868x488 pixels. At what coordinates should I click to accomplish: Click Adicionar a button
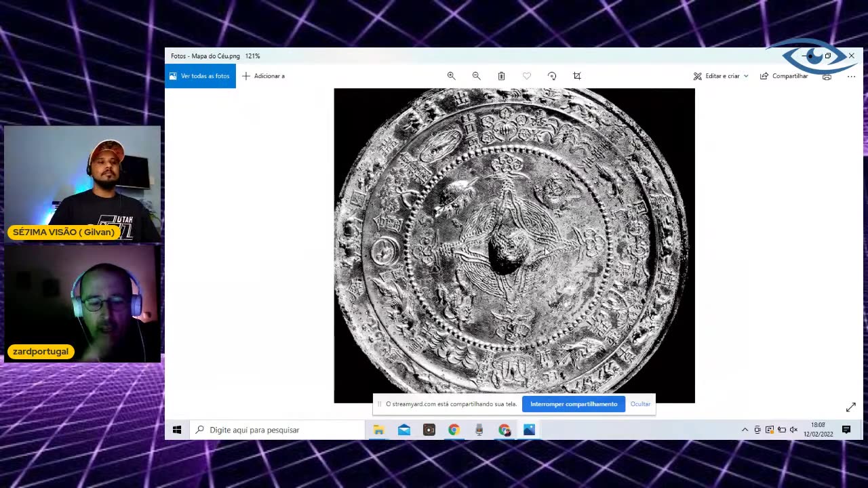264,76
